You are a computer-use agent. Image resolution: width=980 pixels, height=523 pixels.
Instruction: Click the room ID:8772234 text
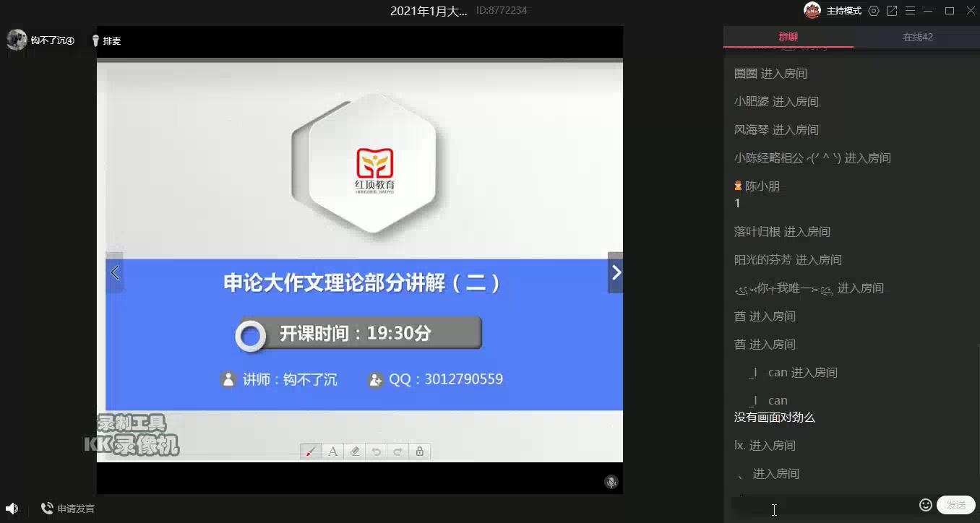pyautogui.click(x=502, y=11)
